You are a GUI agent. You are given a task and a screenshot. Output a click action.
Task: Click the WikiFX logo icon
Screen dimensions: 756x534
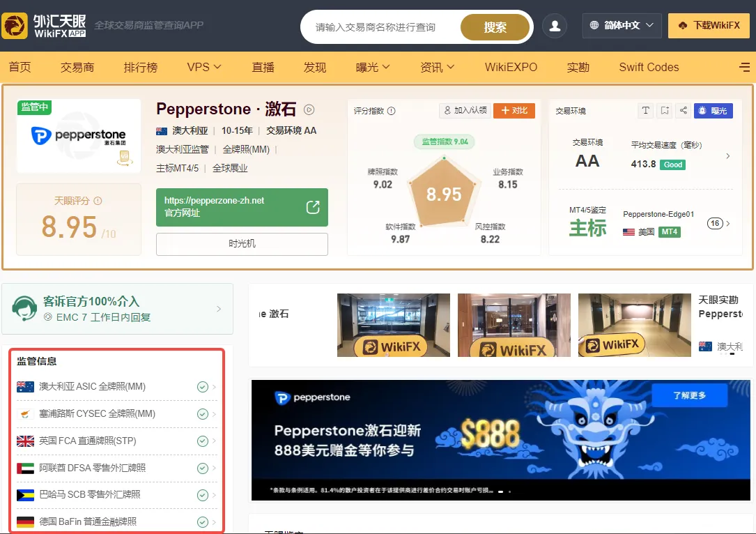[15, 26]
